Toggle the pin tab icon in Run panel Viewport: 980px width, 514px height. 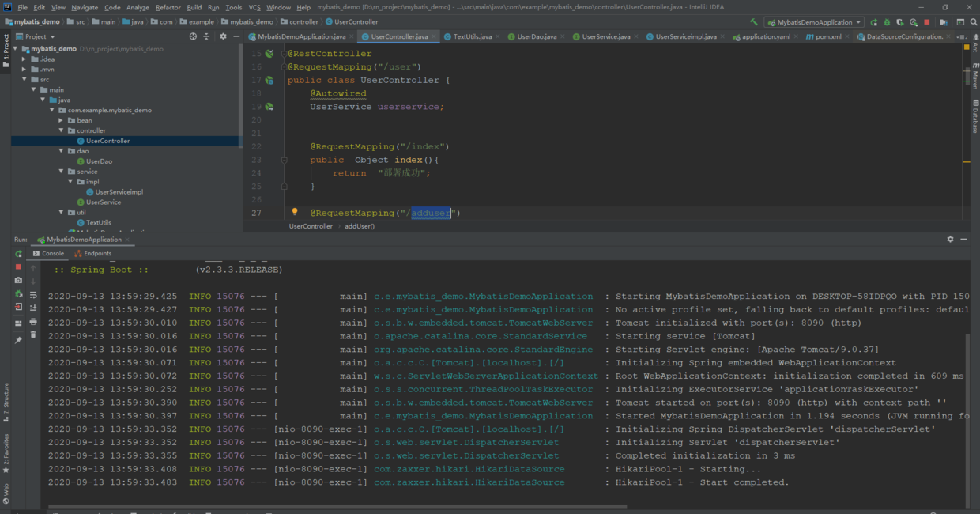[x=18, y=340]
